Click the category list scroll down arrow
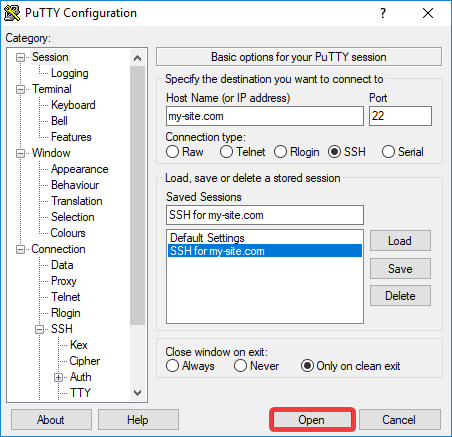The width and height of the screenshot is (452, 437). coord(137,393)
